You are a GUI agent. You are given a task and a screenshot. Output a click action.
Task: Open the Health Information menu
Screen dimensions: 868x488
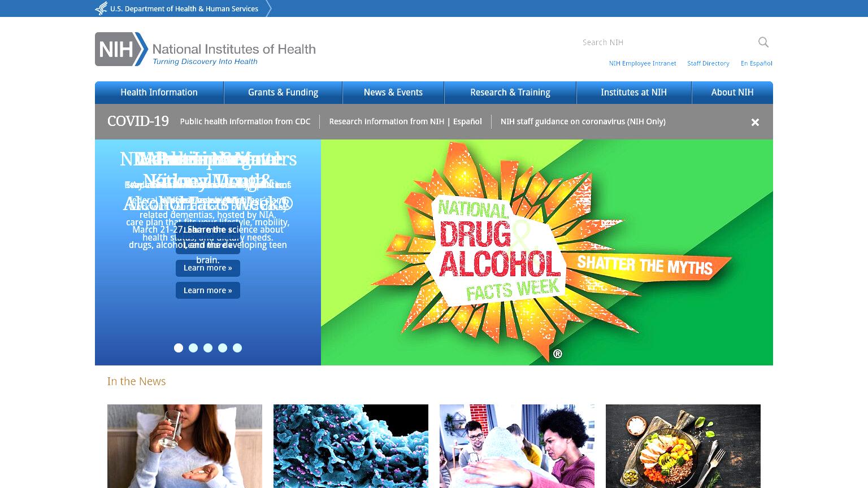pyautogui.click(x=159, y=93)
